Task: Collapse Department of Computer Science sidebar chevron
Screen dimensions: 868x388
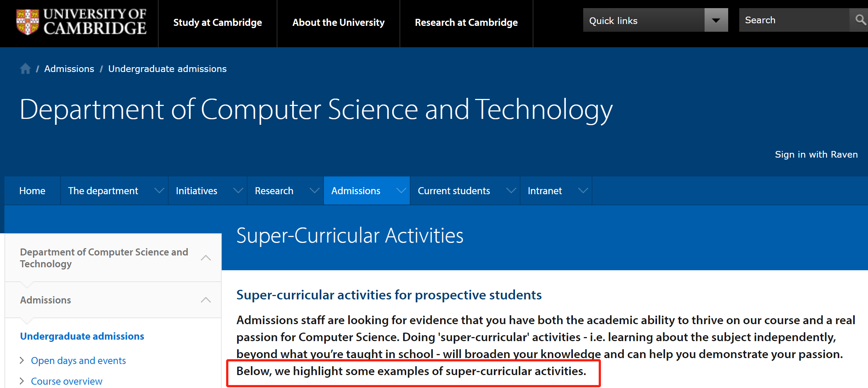Action: coord(206,258)
